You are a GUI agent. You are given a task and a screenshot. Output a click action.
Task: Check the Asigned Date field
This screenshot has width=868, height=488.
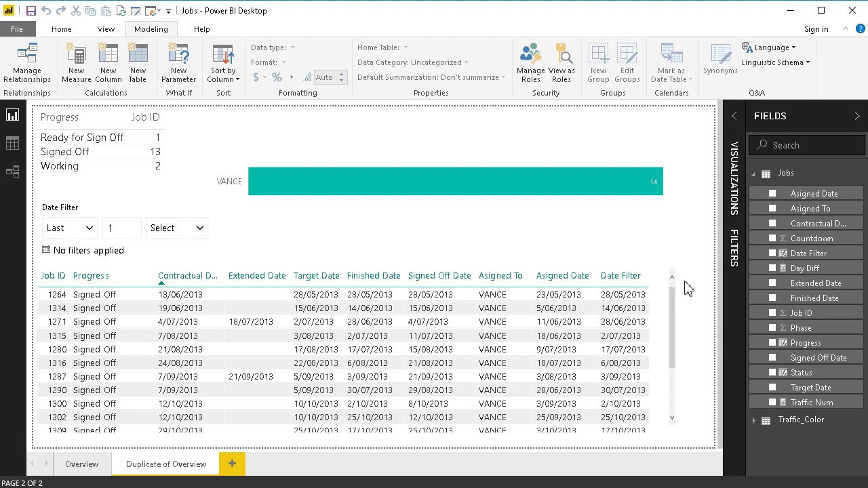(x=772, y=194)
